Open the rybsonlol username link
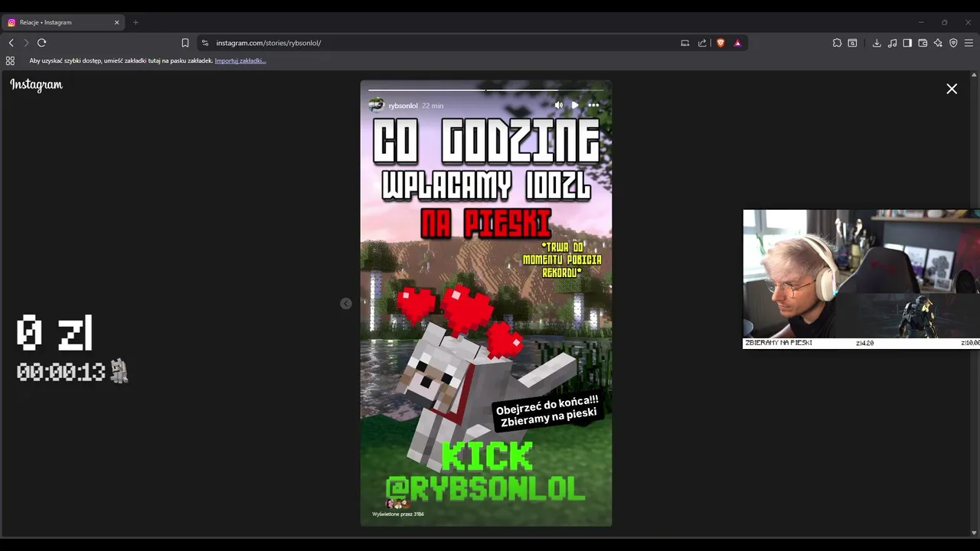This screenshot has width=980, height=551. (x=403, y=106)
